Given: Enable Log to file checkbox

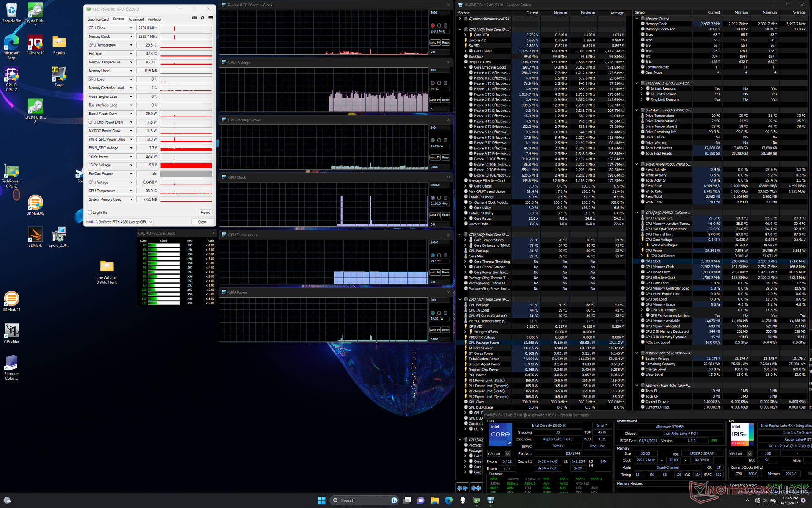Looking at the screenshot, I should [x=90, y=213].
